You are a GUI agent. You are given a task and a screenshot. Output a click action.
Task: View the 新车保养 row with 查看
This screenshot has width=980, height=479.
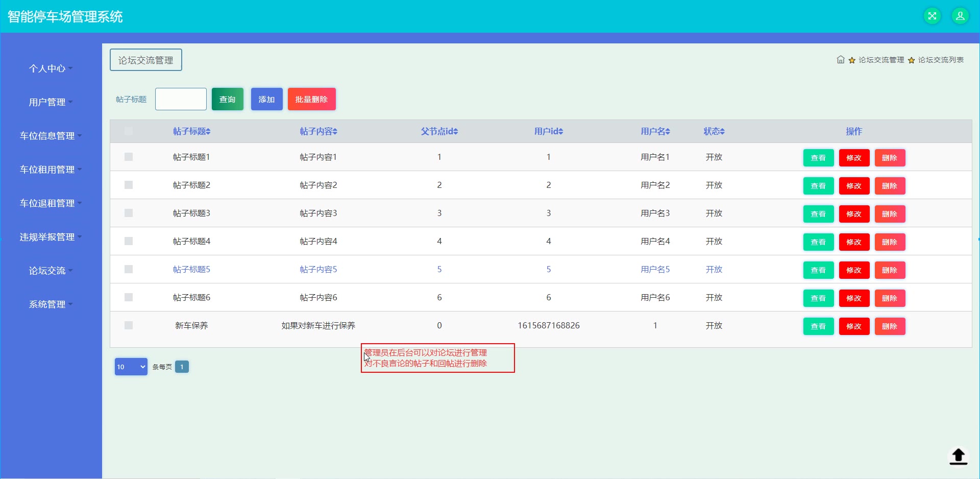pyautogui.click(x=818, y=326)
